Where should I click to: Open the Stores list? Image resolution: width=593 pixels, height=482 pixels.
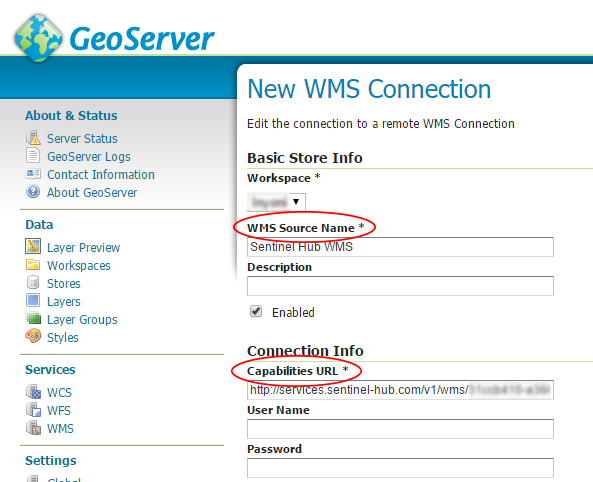pyautogui.click(x=64, y=283)
